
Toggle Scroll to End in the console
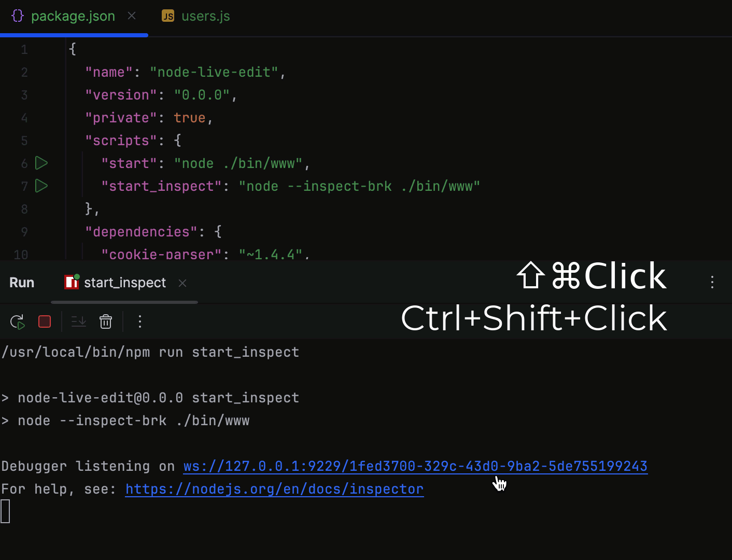point(78,321)
